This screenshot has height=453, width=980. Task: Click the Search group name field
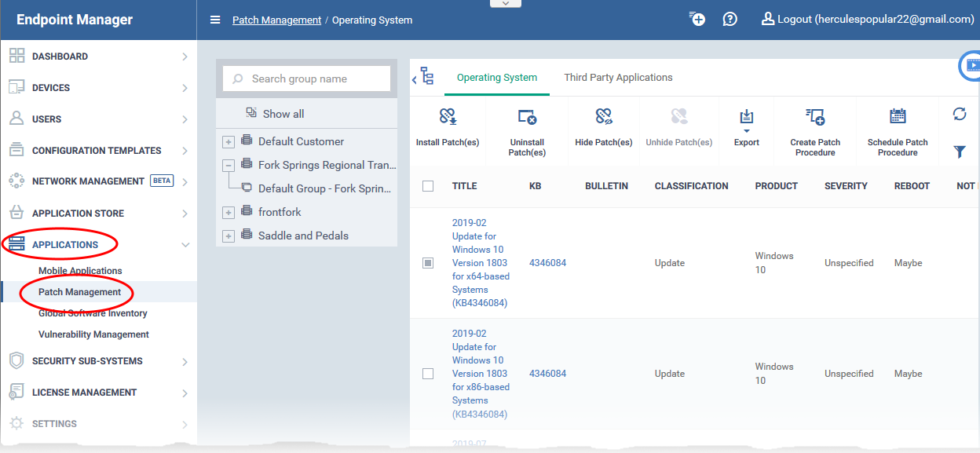306,79
